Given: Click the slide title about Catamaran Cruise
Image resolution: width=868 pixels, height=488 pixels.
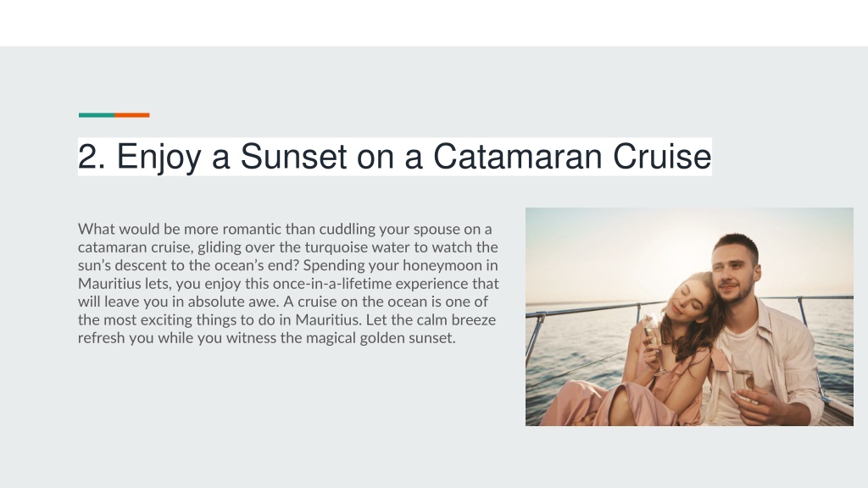Looking at the screenshot, I should [x=395, y=157].
